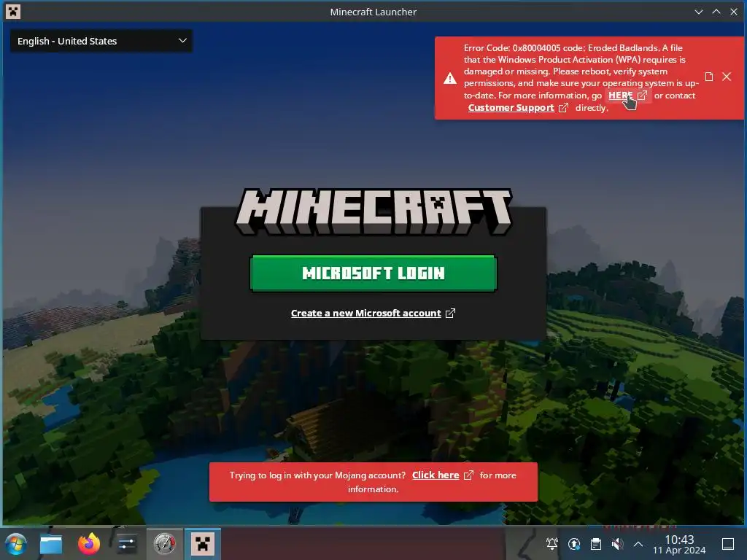Open Click here link for Mojang account info
The height and width of the screenshot is (560, 747).
[436, 475]
